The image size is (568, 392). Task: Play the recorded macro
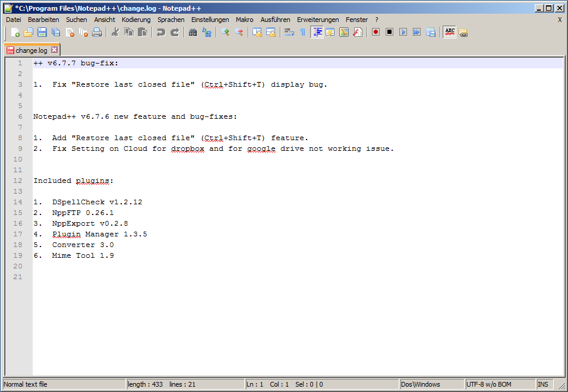(x=403, y=32)
